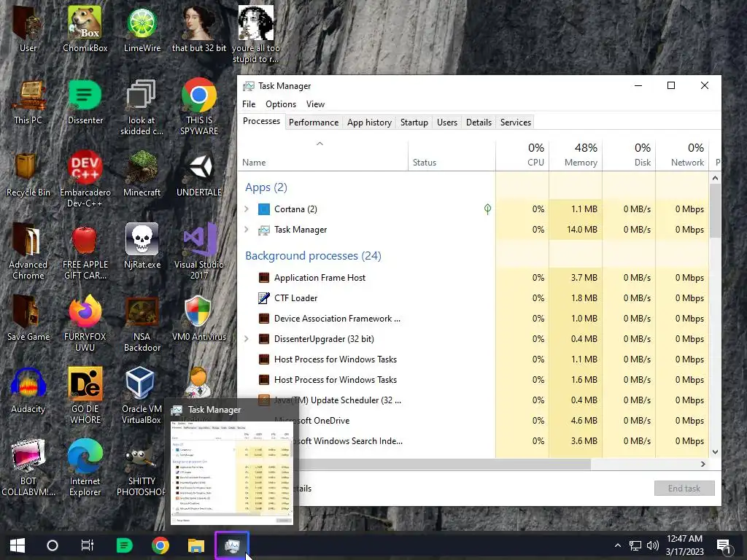Image resolution: width=747 pixels, height=560 pixels.
Task: Switch to the App history tab
Action: click(x=369, y=122)
